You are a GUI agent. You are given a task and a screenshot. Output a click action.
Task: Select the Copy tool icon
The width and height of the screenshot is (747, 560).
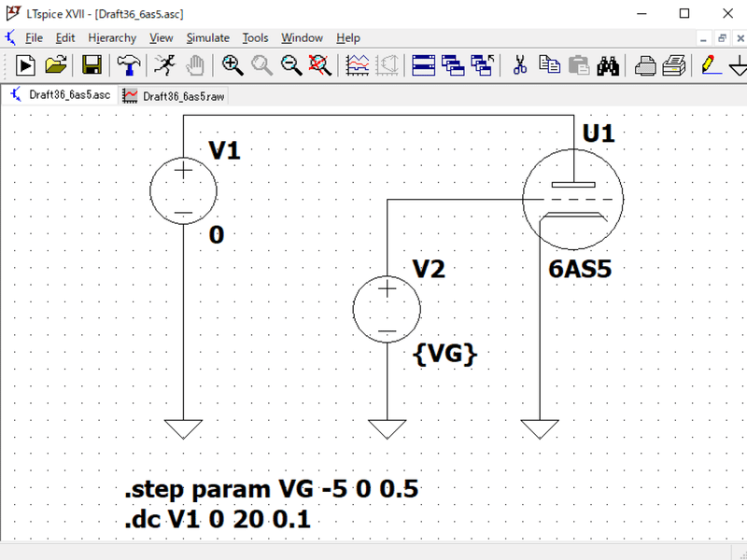point(549,65)
